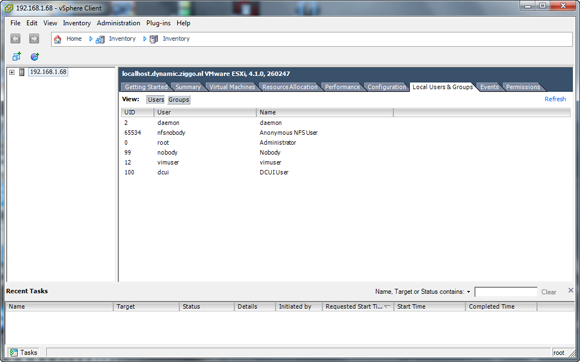Viewport: 580px width, 362px height.
Task: Close the Recent Tasks filter X
Action: click(x=570, y=291)
